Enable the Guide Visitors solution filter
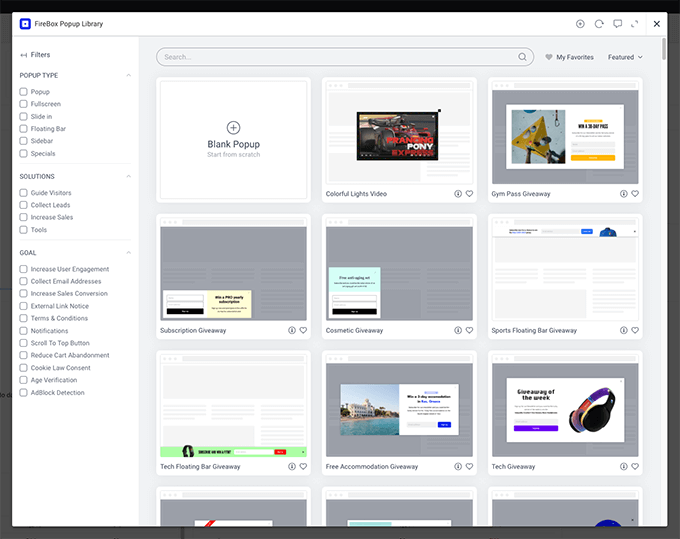This screenshot has width=680, height=539. pyautogui.click(x=23, y=193)
